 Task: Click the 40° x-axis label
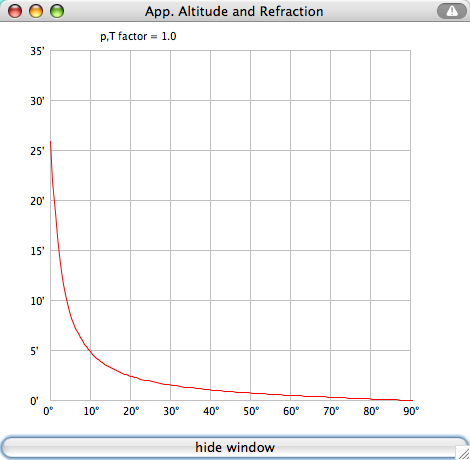click(x=211, y=411)
